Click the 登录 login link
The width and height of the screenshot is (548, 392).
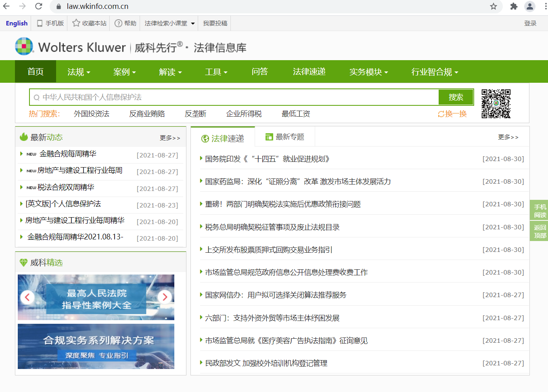click(x=530, y=23)
